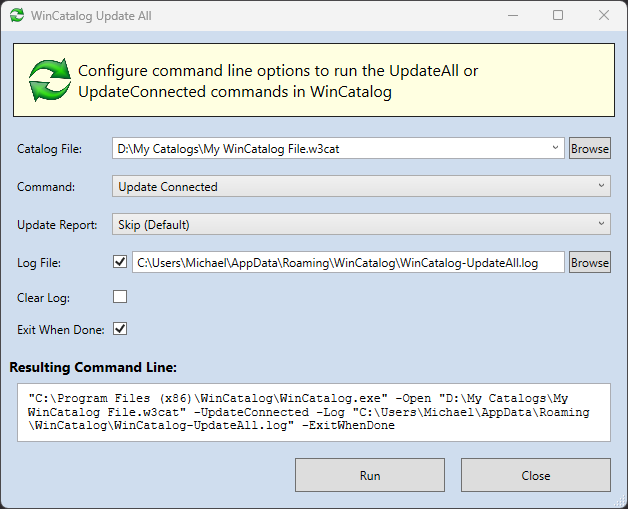This screenshot has height=509, width=628.
Task: Uncheck the Exit When Done checkbox
Action: [x=120, y=328]
